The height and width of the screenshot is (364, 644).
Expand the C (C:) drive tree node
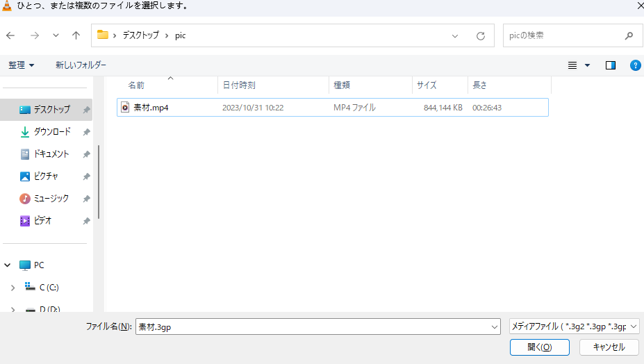pyautogui.click(x=13, y=287)
